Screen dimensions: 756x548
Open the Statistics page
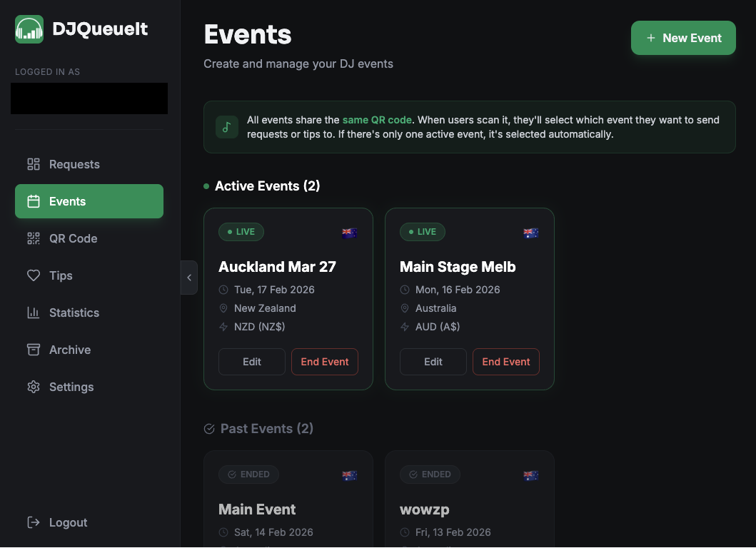tap(74, 313)
